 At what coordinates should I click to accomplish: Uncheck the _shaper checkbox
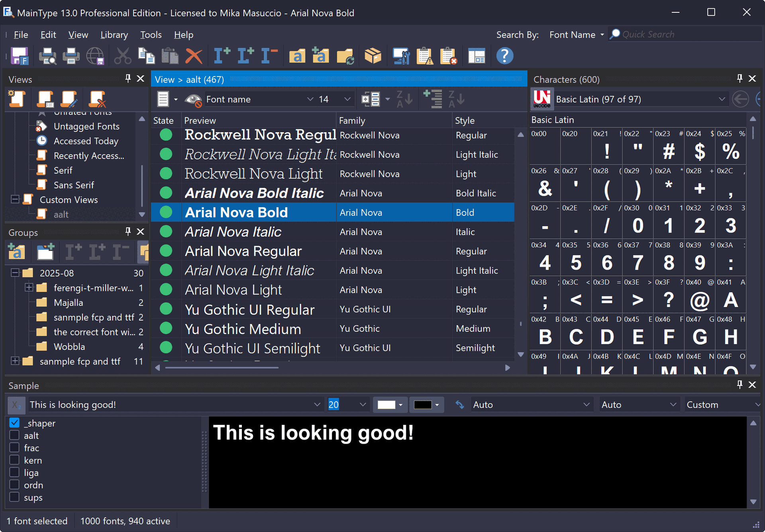[14, 423]
